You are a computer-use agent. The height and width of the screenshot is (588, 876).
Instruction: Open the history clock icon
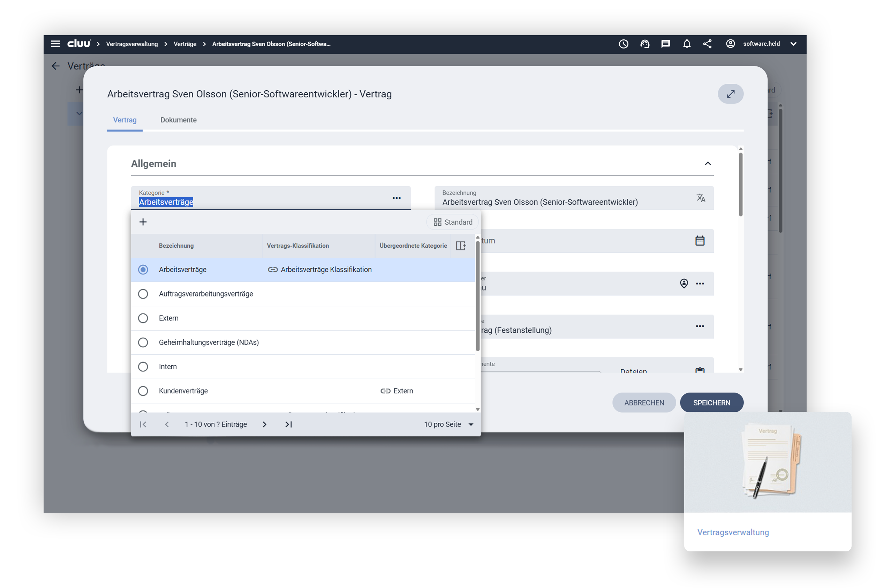(623, 44)
